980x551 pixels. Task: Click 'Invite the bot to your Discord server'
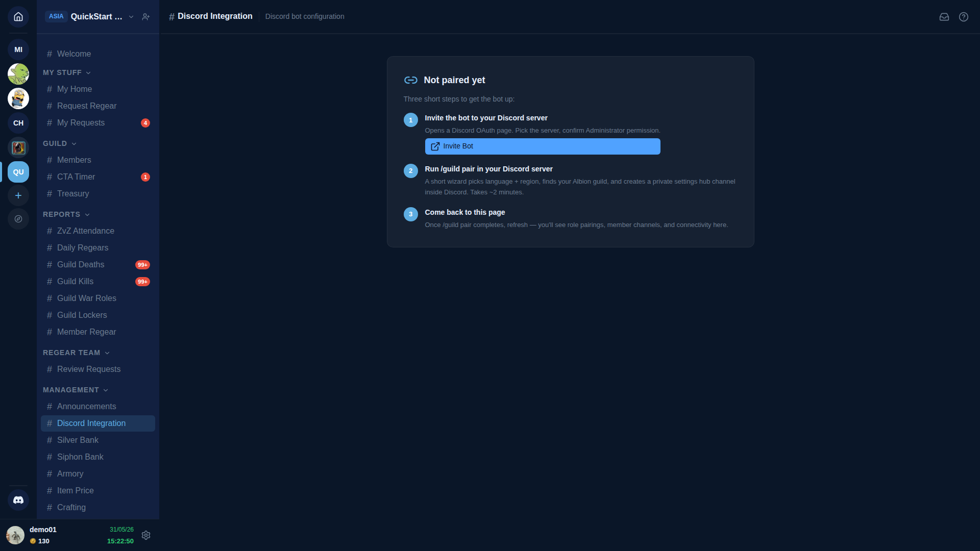[x=486, y=118]
